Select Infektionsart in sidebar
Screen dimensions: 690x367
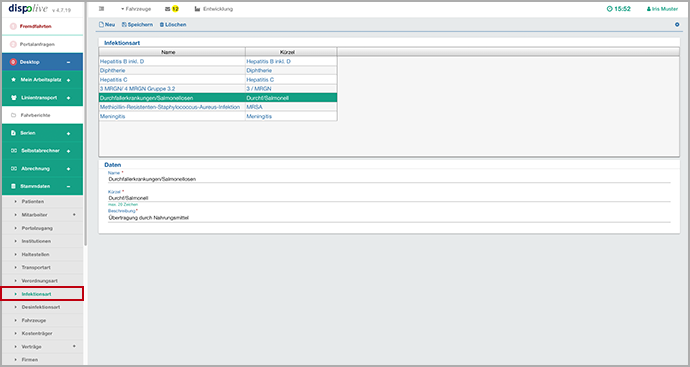42,294
